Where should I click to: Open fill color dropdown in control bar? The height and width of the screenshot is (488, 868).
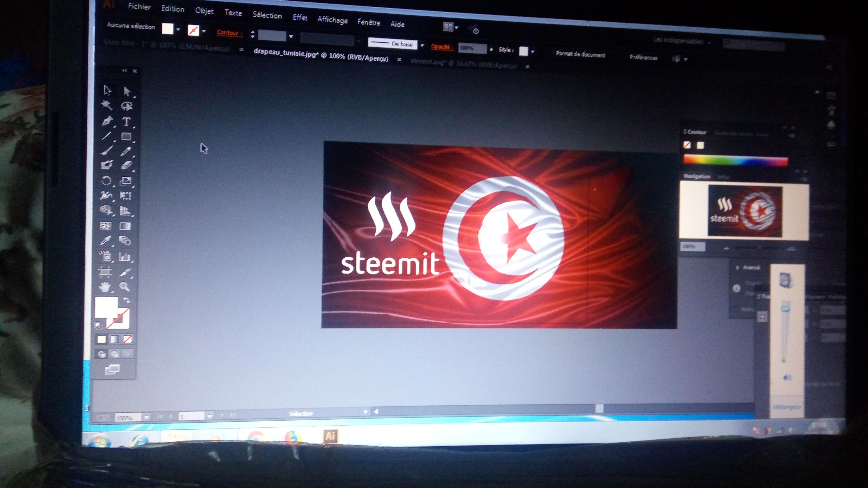tap(178, 29)
